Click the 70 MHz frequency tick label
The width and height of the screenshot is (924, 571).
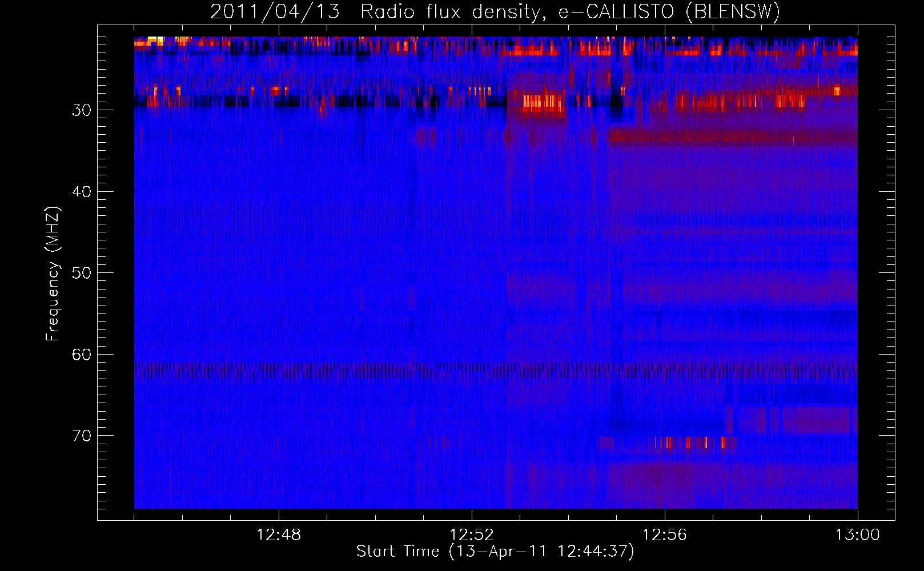(82, 436)
